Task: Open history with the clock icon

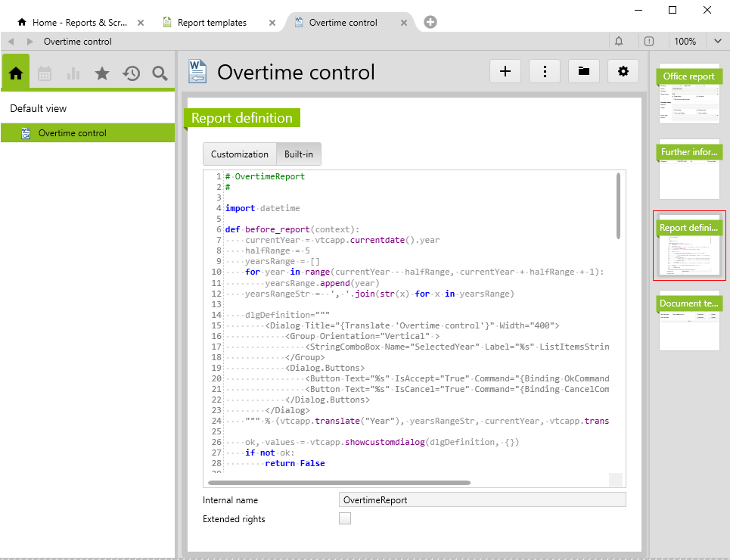Action: point(132,73)
